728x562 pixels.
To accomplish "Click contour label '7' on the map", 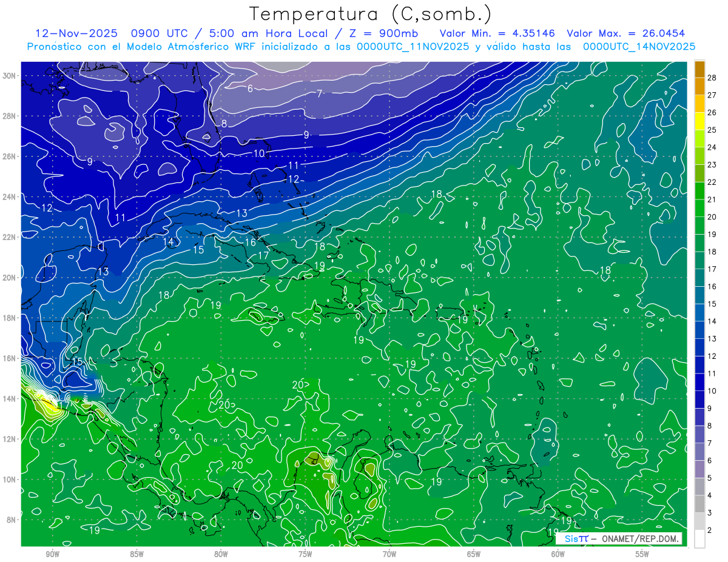I will tap(320, 94).
